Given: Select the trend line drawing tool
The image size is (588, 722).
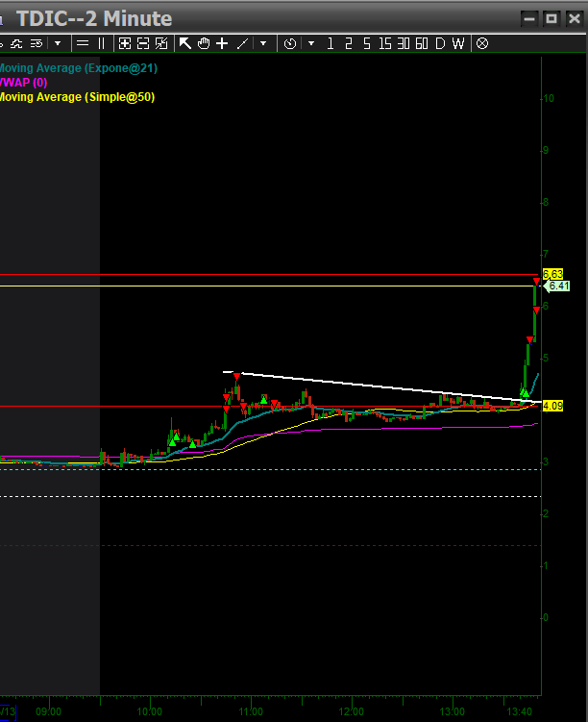Looking at the screenshot, I should pyautogui.click(x=242, y=44).
